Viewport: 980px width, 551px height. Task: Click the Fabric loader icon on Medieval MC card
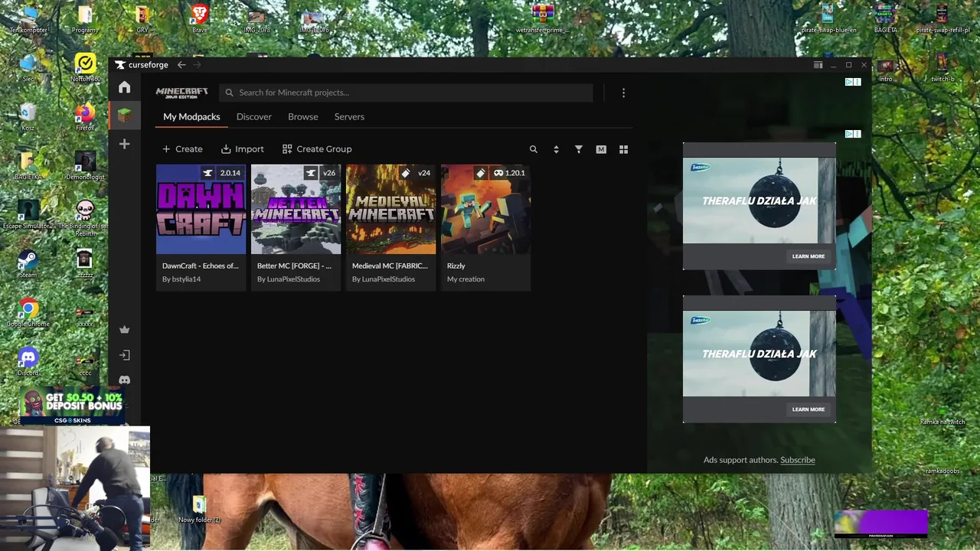coord(406,173)
